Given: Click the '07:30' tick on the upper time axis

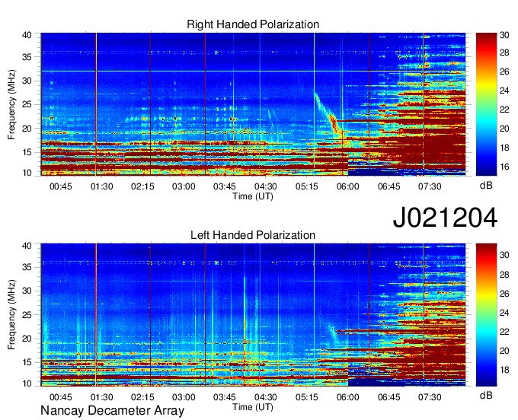Looking at the screenshot, I should (430, 186).
